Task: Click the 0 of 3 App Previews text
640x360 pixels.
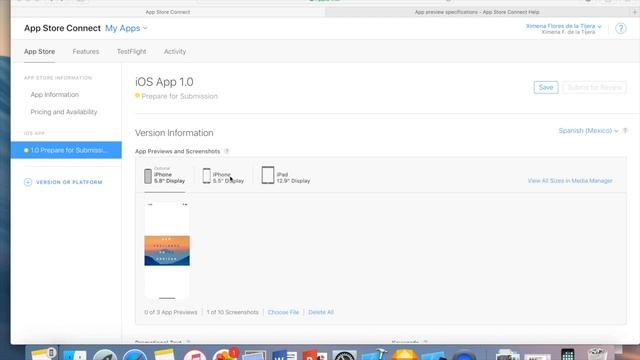Action: click(171, 312)
